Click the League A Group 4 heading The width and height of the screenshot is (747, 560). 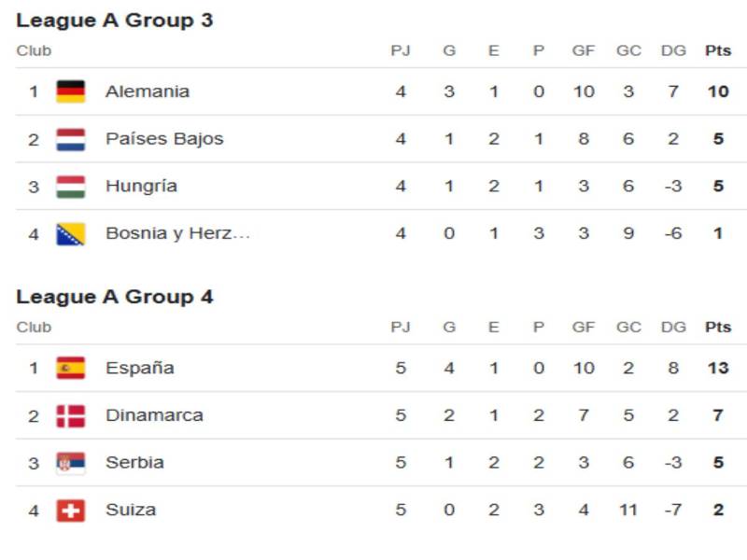click(115, 297)
